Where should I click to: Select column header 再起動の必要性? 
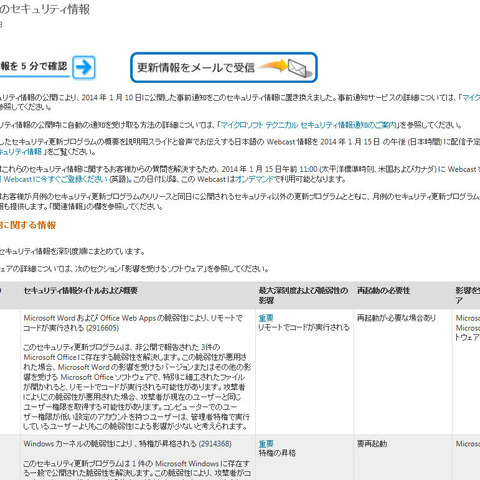383,290
